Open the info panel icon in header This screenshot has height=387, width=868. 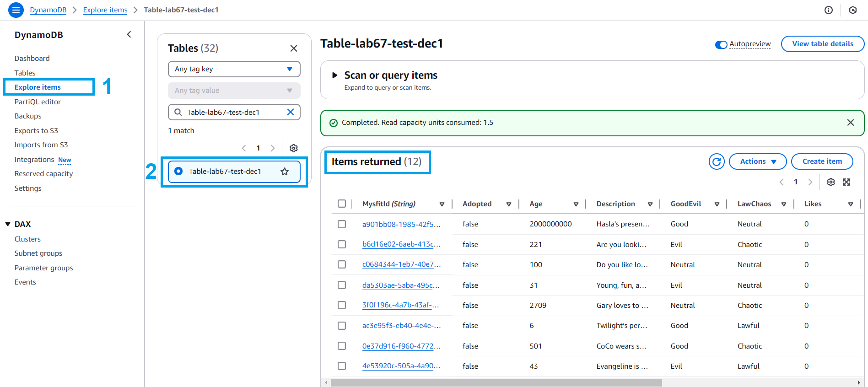829,10
